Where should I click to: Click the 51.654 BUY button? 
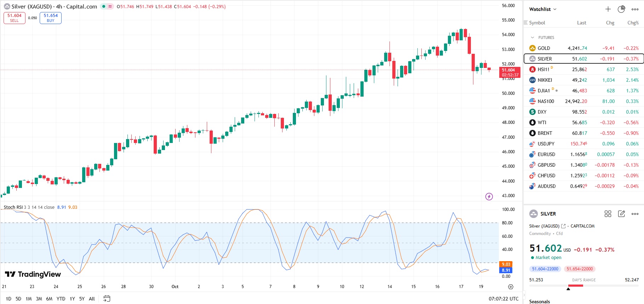tap(51, 18)
